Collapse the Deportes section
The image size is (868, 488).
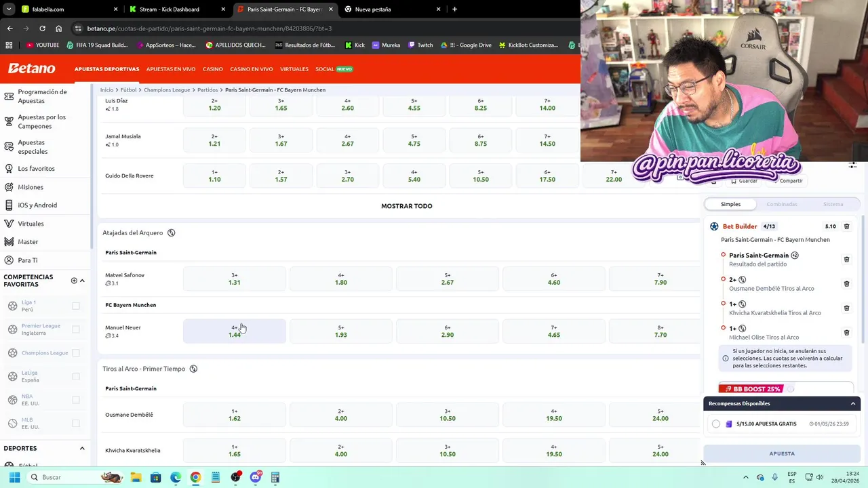click(x=82, y=448)
